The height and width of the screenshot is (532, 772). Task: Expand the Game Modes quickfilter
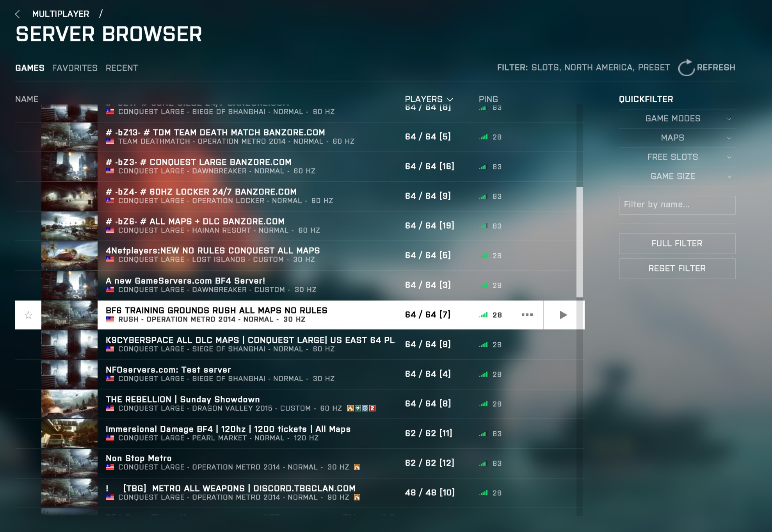[677, 119]
